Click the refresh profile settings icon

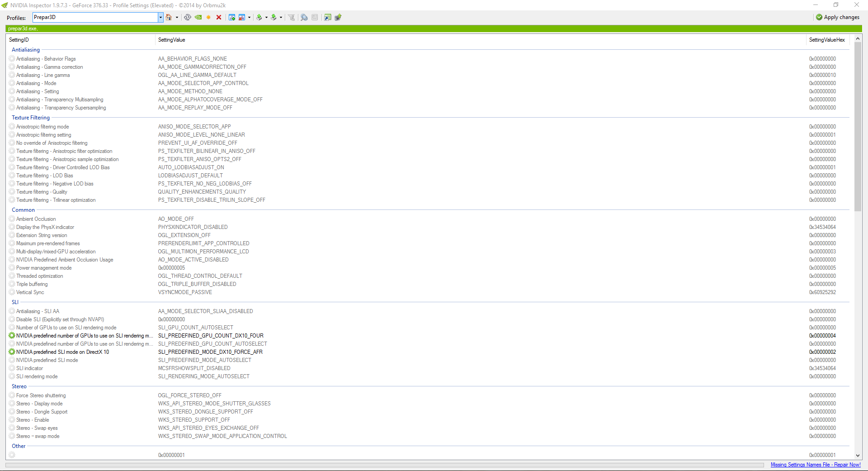pos(187,17)
